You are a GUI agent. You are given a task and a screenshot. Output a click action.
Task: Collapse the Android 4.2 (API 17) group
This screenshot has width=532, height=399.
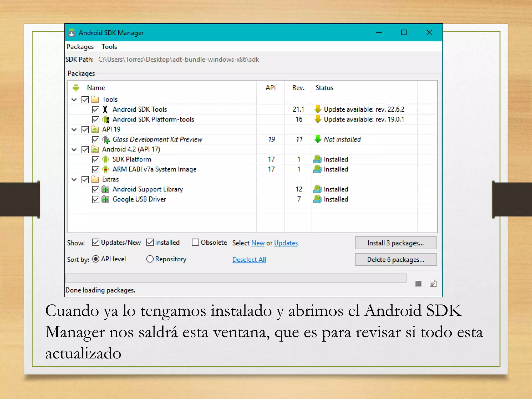click(x=74, y=150)
